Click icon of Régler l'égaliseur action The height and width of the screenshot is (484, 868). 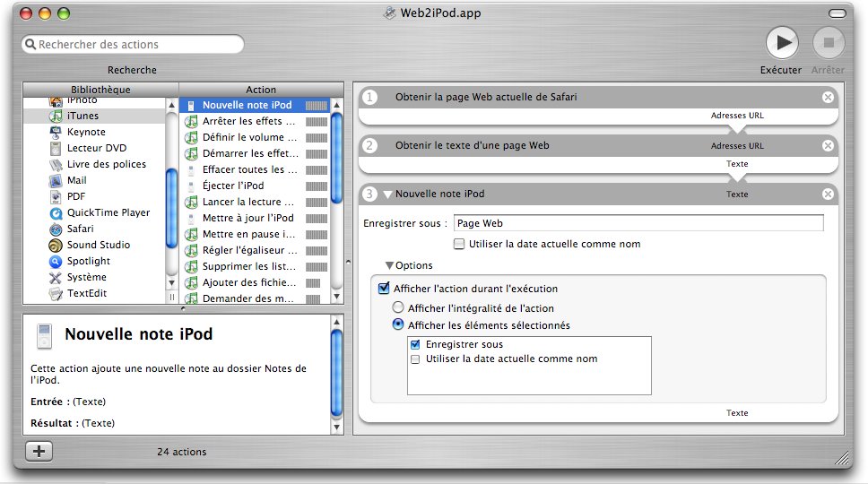(191, 250)
